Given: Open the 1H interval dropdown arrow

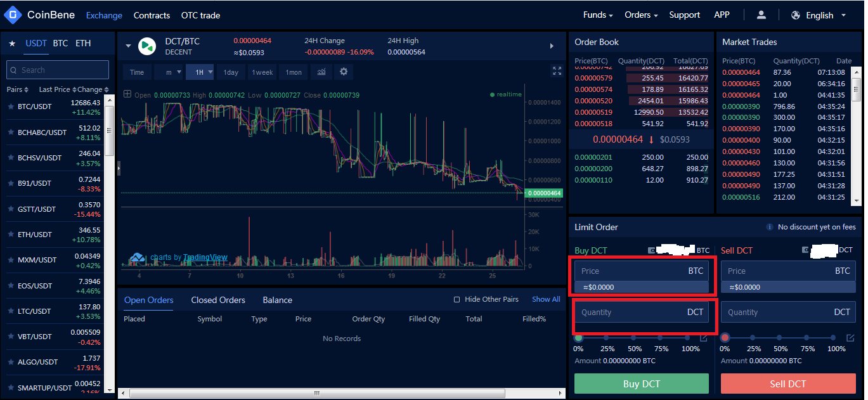Looking at the screenshot, I should [x=211, y=72].
